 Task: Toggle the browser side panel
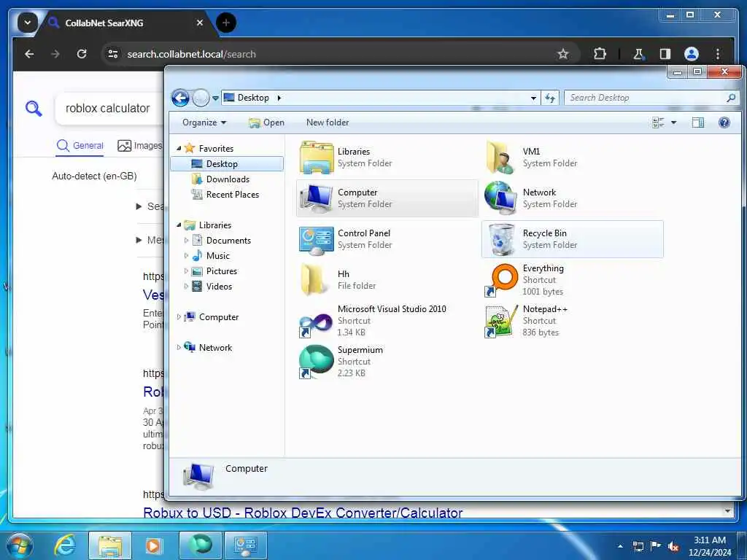[665, 54]
